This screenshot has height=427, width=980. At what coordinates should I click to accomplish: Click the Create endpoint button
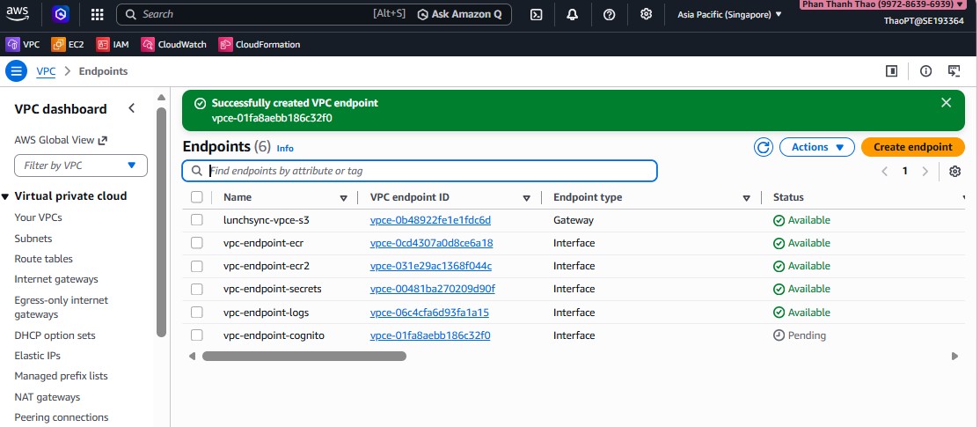click(x=912, y=147)
